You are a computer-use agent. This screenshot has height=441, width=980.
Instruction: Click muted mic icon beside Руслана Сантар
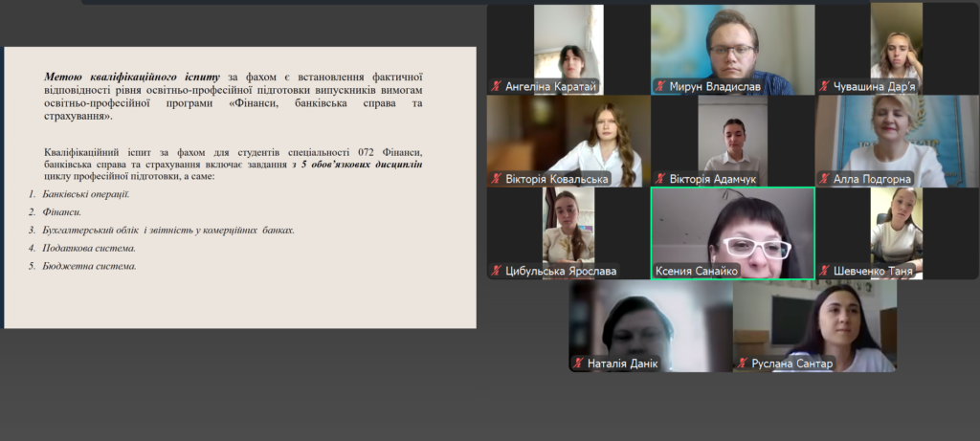click(743, 364)
